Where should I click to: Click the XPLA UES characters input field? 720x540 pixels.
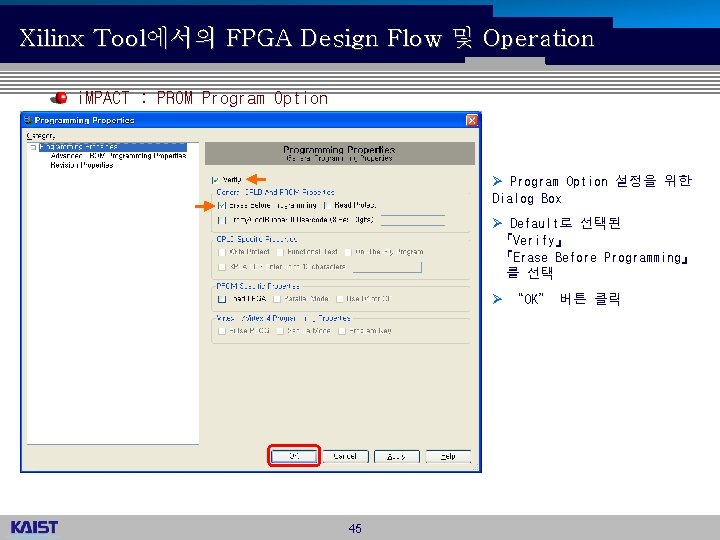pyautogui.click(x=387, y=267)
